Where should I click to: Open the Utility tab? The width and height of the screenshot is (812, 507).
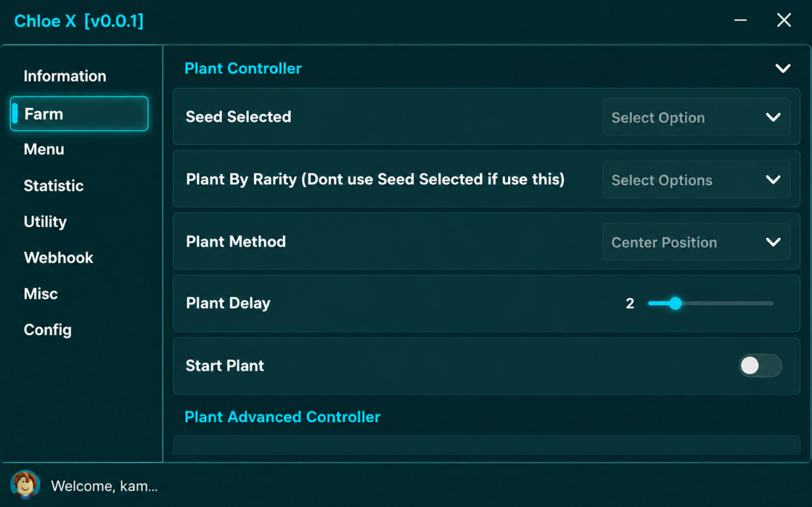coord(45,221)
